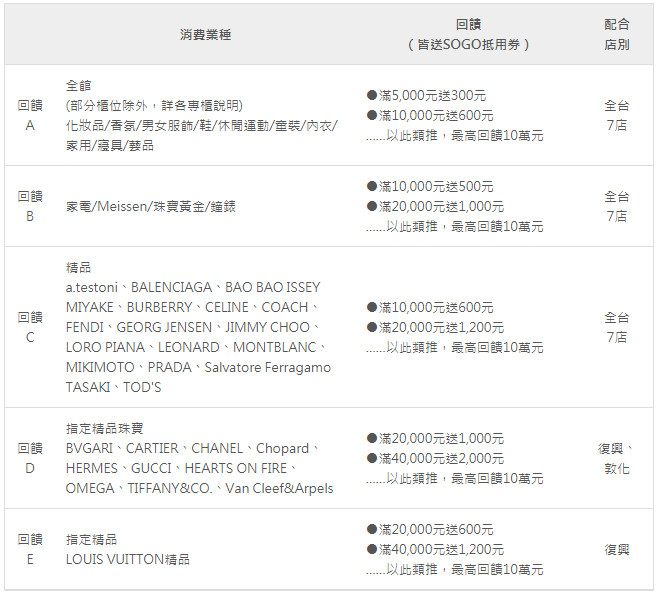Click the 復興、敦化 store cell

coord(616,458)
